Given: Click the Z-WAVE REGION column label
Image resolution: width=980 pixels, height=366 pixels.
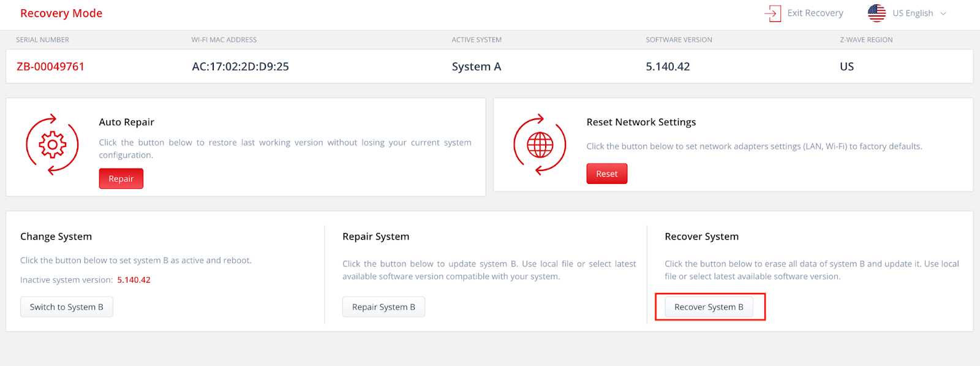Looking at the screenshot, I should coord(866,40).
